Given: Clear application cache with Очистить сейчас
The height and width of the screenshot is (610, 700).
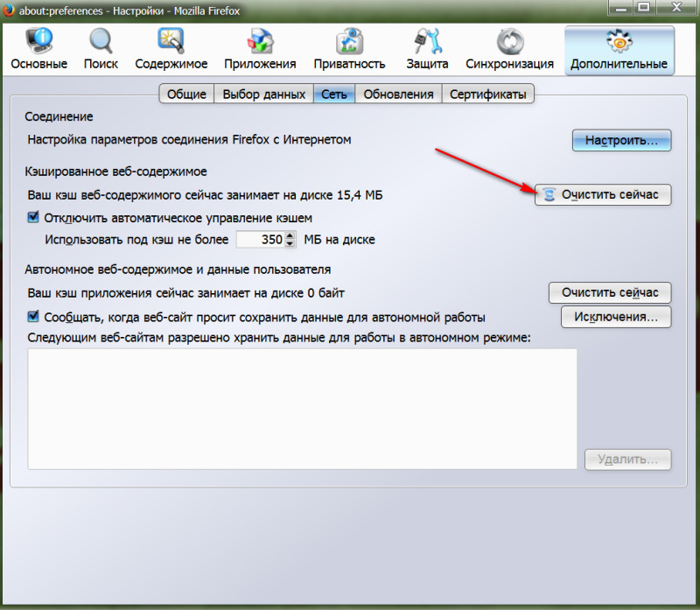Looking at the screenshot, I should click(x=610, y=292).
